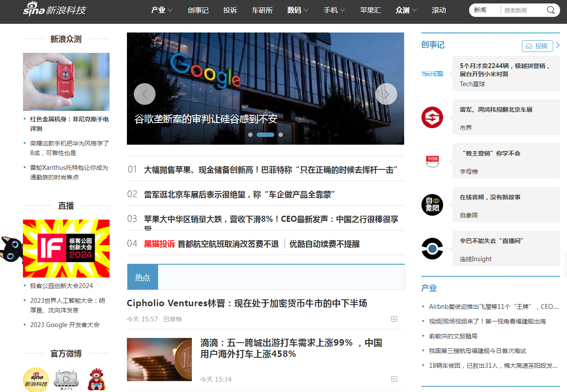Open 雷军、周鸿祎搅翻北京车展 article
Image resolution: width=567 pixels, height=392 pixels.
point(496,110)
